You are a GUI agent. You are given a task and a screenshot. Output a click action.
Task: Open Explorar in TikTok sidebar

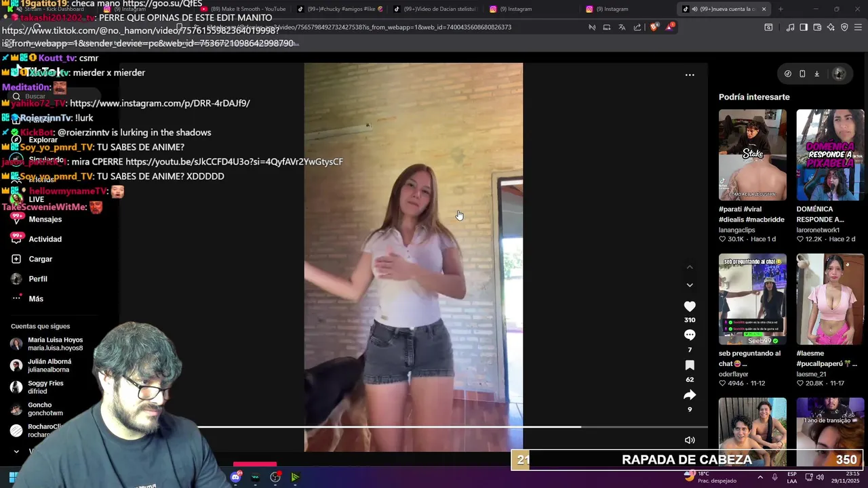[43, 140]
